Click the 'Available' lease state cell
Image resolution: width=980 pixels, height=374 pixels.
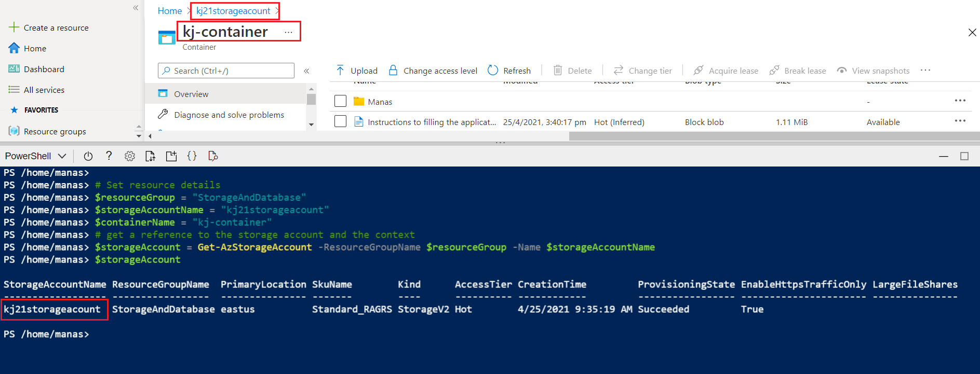[x=883, y=122]
